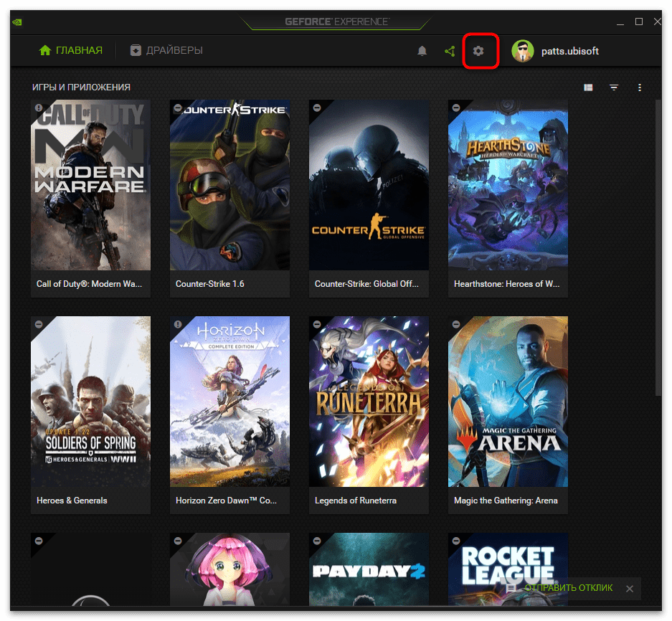The height and width of the screenshot is (621, 672).
Task: Click the NVIDIA logo in title bar
Action: pos(16,22)
